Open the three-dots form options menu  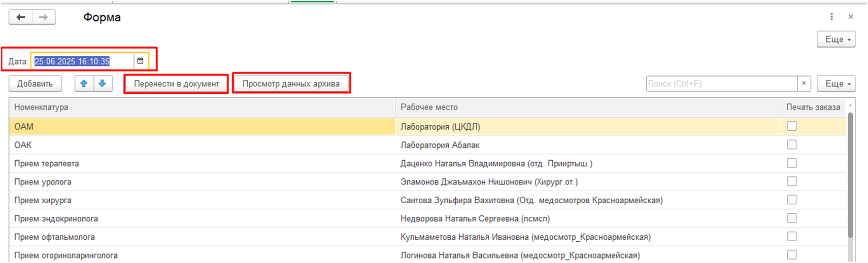[831, 17]
